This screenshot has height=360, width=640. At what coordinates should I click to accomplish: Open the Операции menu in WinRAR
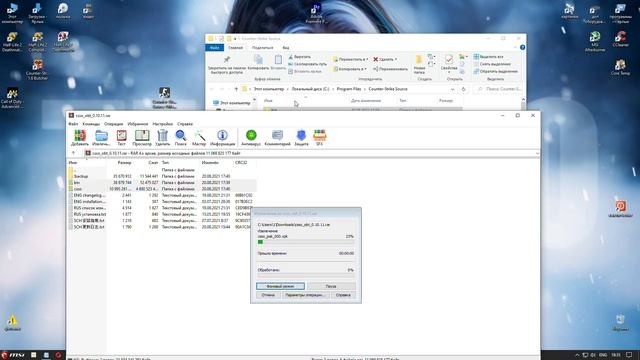pyautogui.click(x=113, y=124)
